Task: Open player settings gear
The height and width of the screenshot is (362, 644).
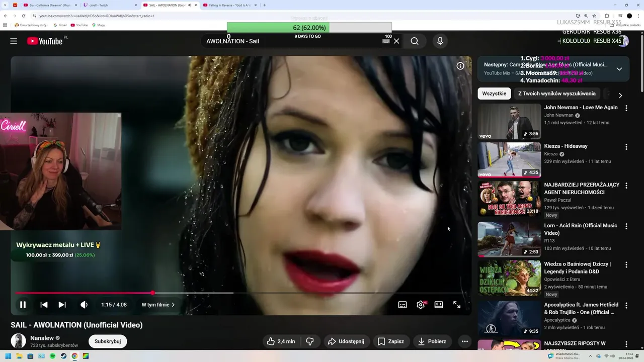Action: (x=421, y=305)
